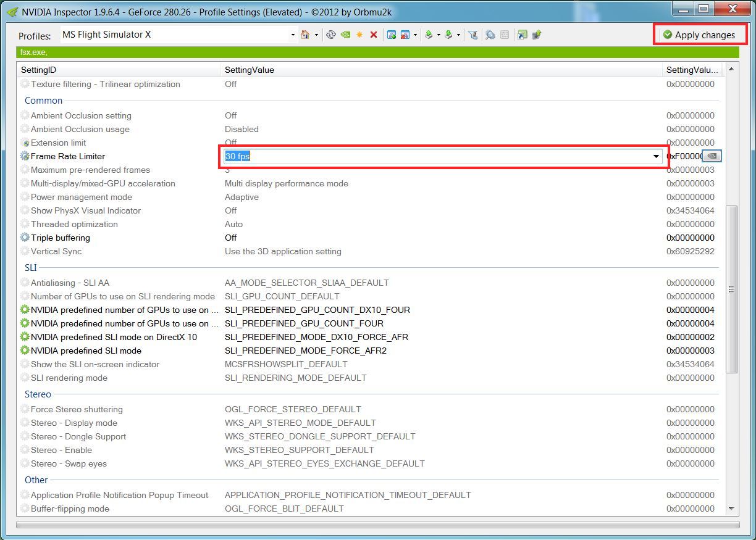Click the green gear icon beside NVIDIA predefined SLI mode on DirectX 10
This screenshot has width=756, height=540.
pyautogui.click(x=25, y=337)
